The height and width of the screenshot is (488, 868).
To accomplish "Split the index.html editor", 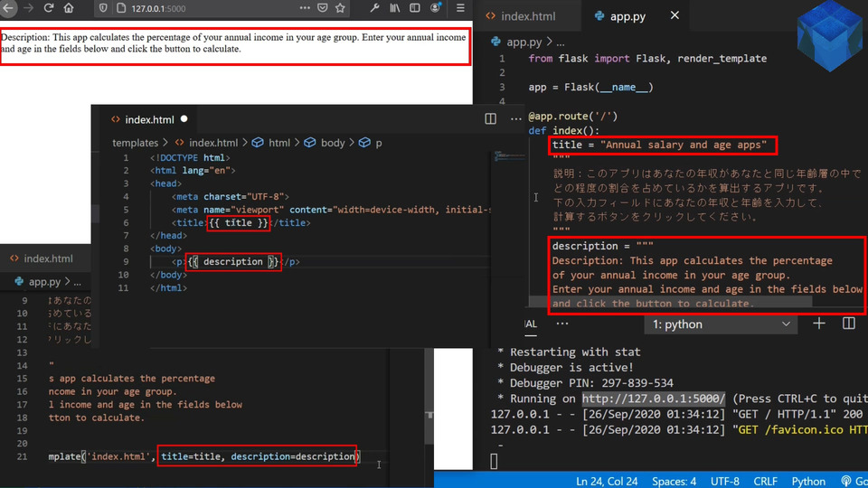I will click(x=490, y=118).
